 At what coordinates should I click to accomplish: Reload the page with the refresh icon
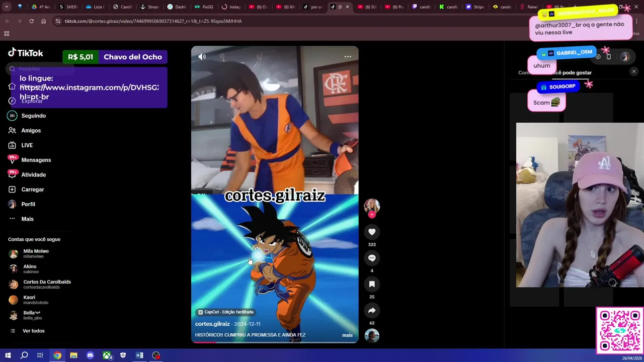[31, 21]
